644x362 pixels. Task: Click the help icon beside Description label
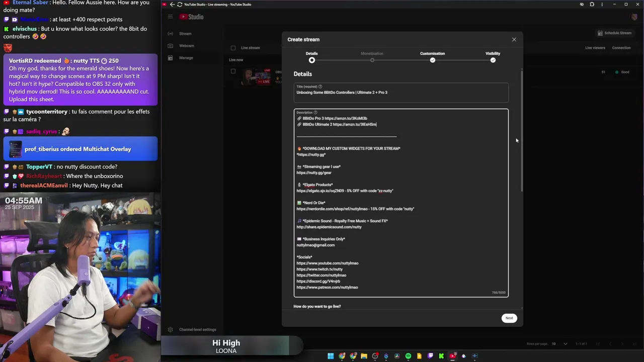[315, 113]
